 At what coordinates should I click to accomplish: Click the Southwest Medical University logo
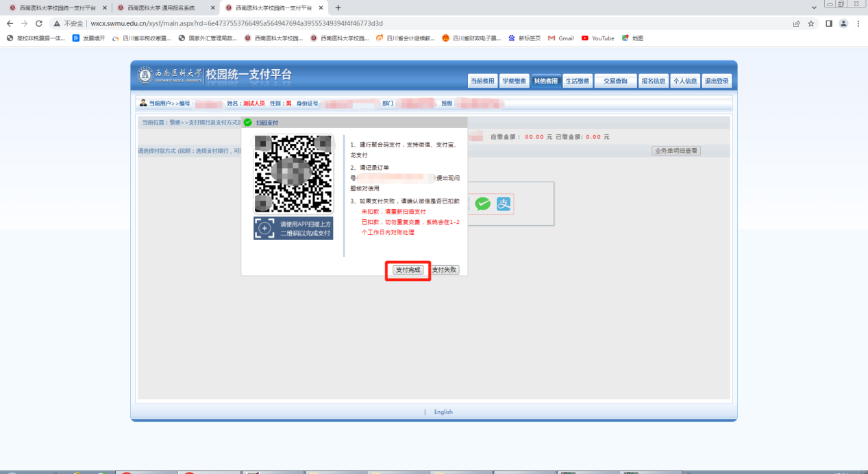(145, 75)
